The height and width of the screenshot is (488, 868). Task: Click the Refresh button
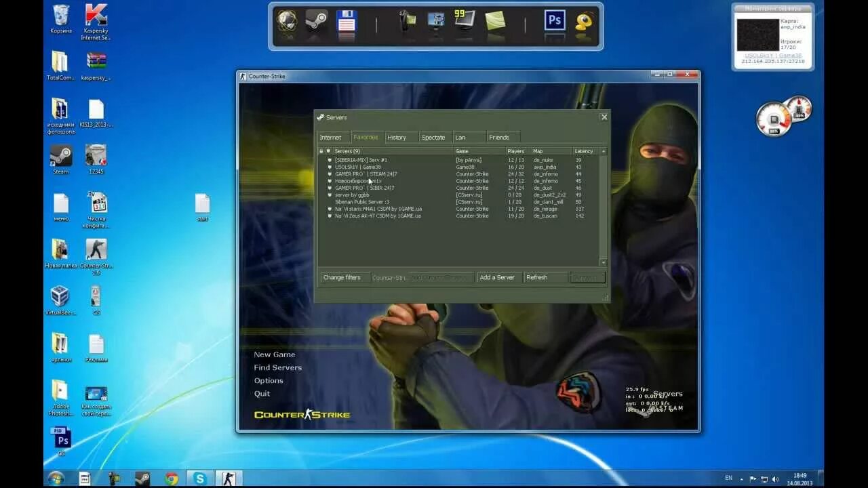point(546,277)
